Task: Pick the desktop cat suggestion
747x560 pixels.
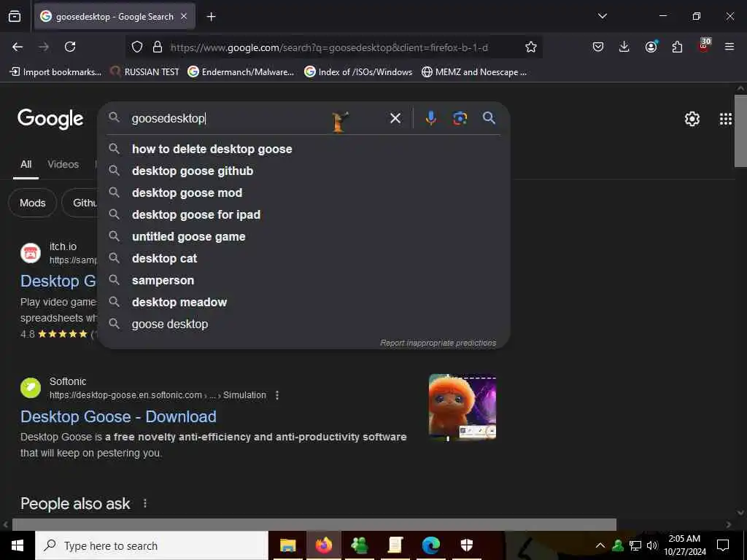Action: pyautogui.click(x=303, y=259)
